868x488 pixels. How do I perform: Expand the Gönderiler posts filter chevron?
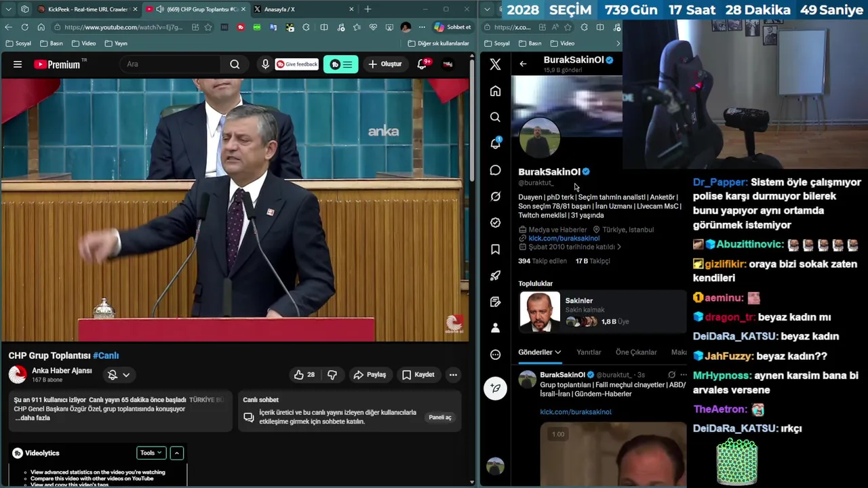(558, 352)
